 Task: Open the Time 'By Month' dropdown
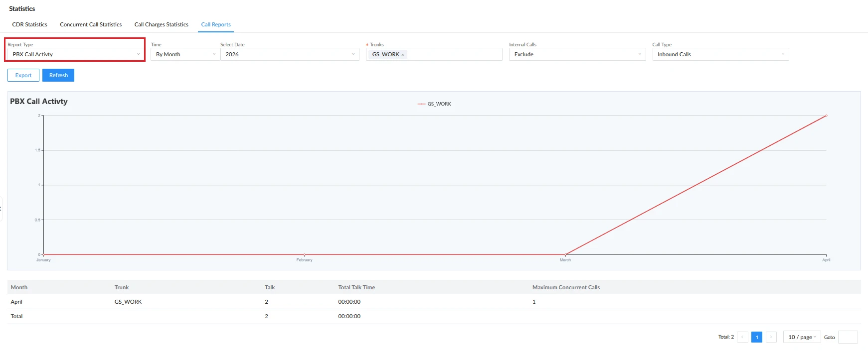pos(185,54)
